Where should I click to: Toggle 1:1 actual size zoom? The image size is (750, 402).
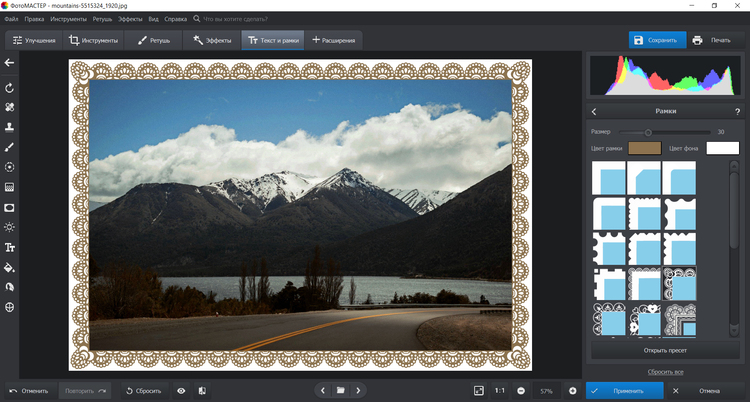(500, 390)
